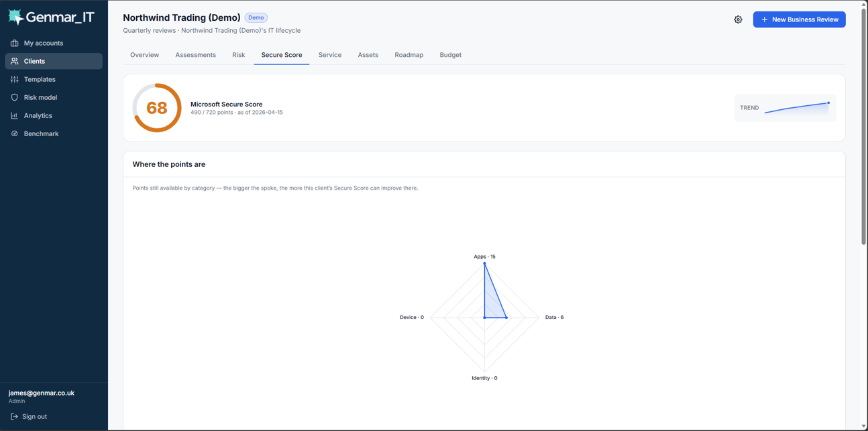Click the bar chart icon beside Analytics
868x431 pixels.
pyautogui.click(x=15, y=115)
